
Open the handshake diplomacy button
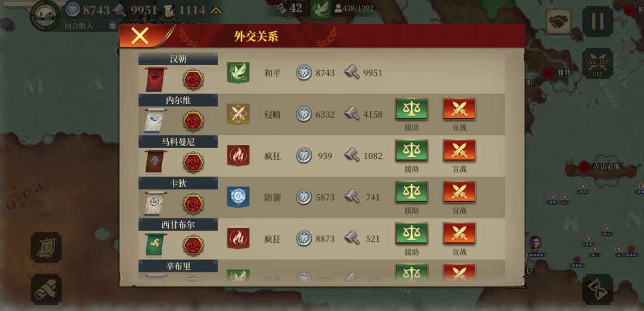click(558, 21)
